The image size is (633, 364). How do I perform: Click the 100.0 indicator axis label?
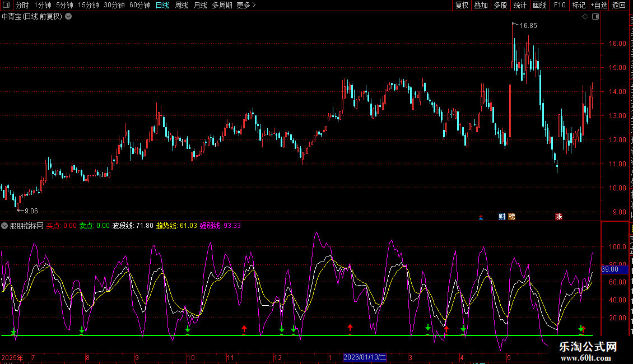coord(618,247)
